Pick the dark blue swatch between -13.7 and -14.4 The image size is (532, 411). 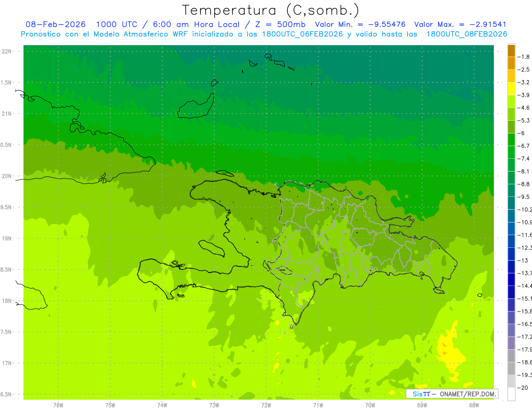click(x=511, y=279)
